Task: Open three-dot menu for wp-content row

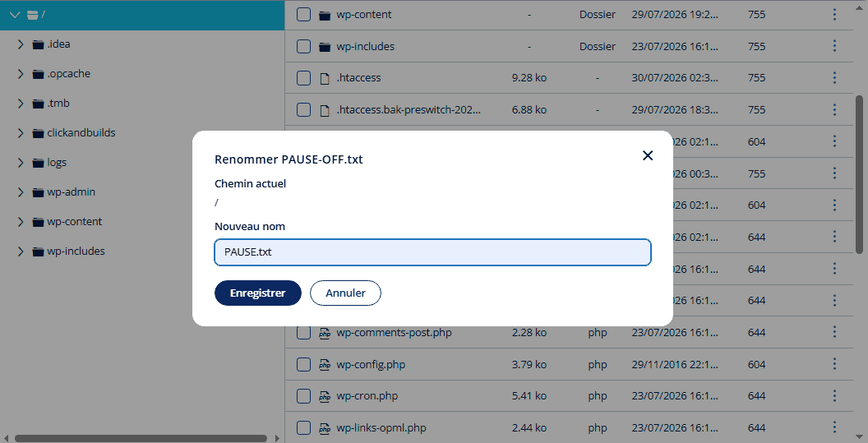Action: click(835, 15)
